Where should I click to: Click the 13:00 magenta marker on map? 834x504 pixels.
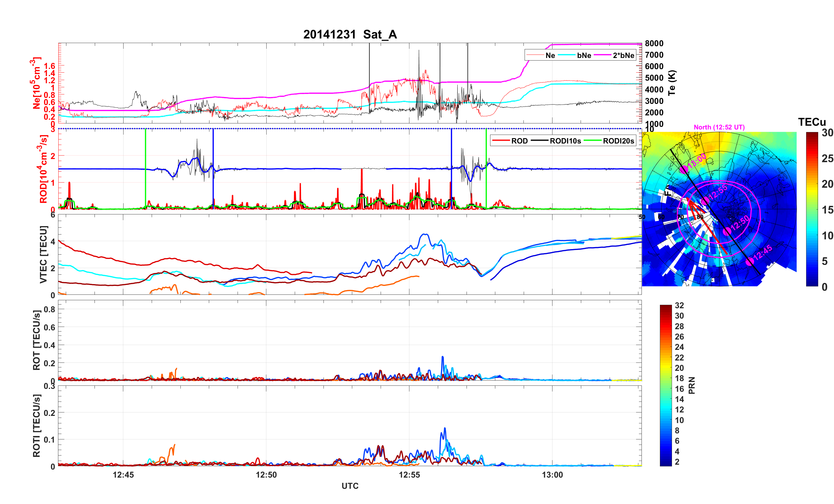click(x=683, y=169)
